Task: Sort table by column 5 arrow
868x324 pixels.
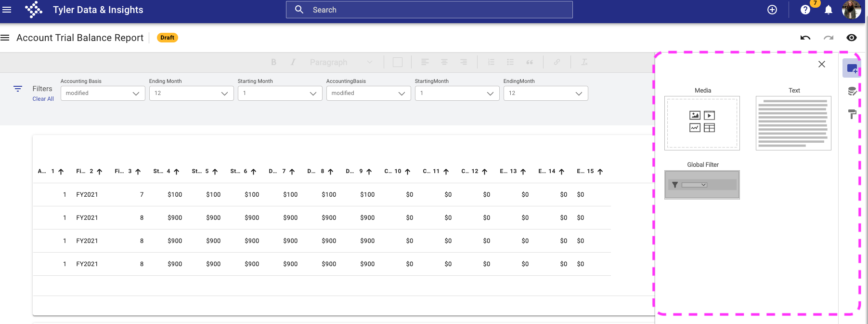Action: point(215,172)
